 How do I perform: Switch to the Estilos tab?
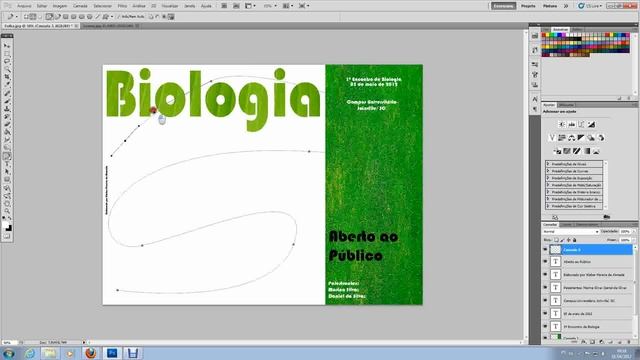577,29
